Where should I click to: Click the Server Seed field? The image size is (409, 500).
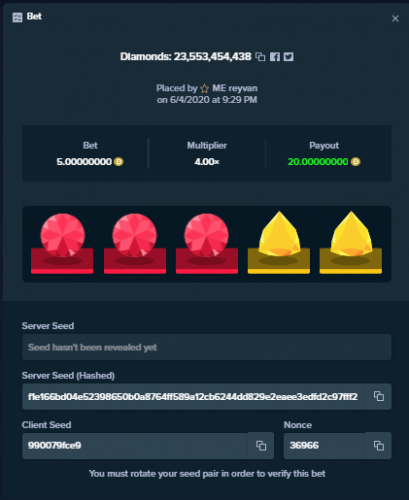tap(207, 347)
